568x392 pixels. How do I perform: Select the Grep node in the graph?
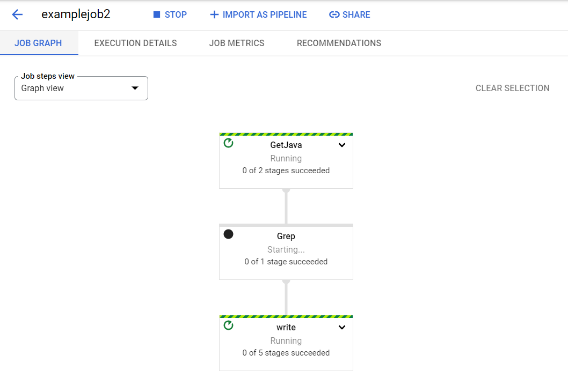(x=286, y=252)
